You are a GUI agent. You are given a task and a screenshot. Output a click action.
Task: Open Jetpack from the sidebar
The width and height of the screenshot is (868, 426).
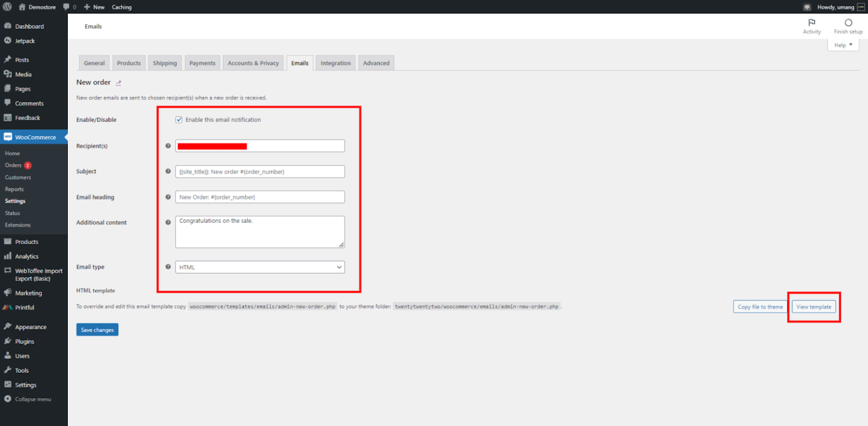pyautogui.click(x=25, y=41)
